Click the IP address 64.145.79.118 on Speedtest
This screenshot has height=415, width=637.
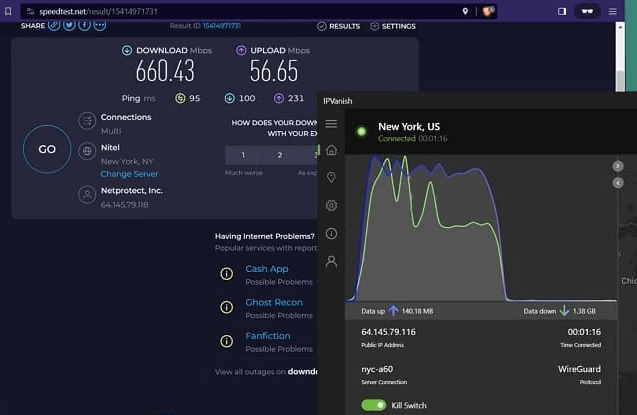point(124,205)
